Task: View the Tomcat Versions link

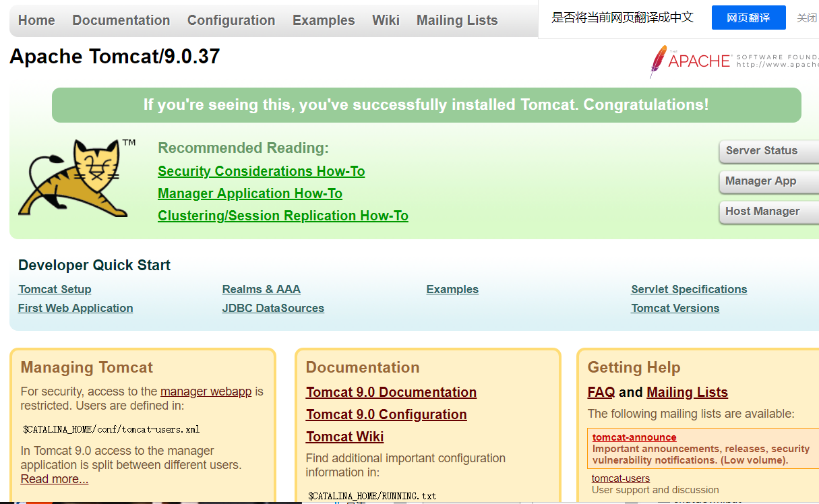Action: [x=675, y=308]
